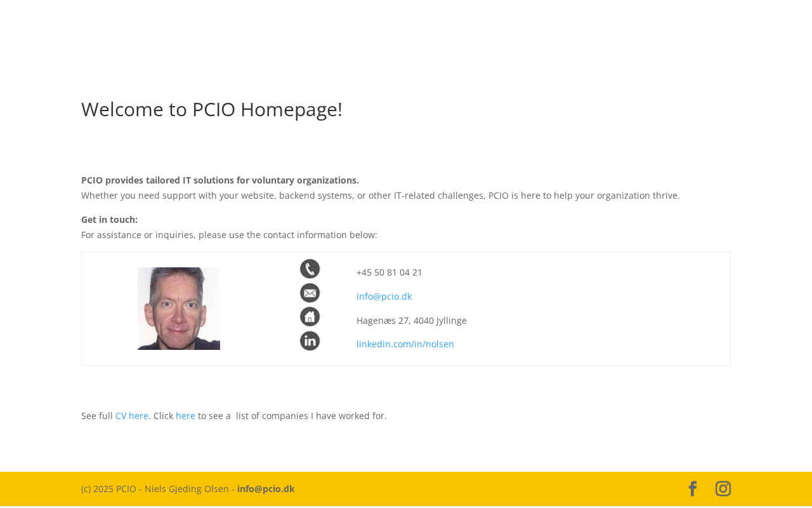Click the portrait photo thumbnail
The height and width of the screenshot is (508, 812).
point(179,309)
